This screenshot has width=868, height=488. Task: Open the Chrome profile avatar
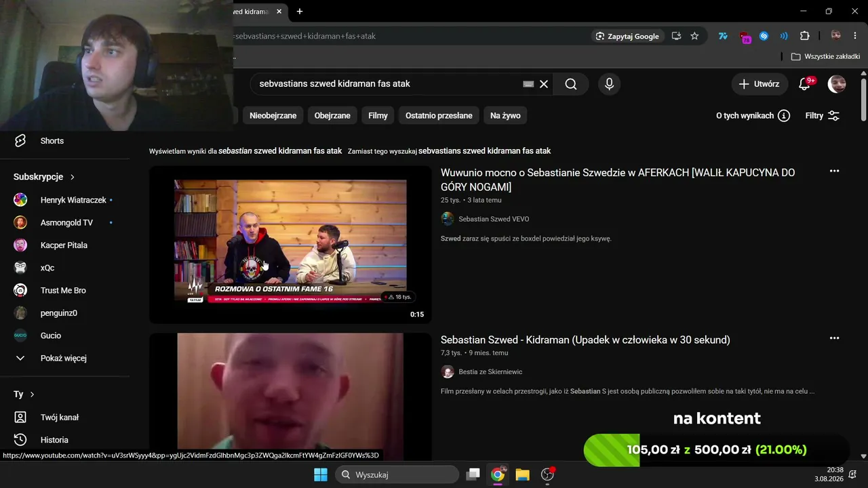(836, 36)
